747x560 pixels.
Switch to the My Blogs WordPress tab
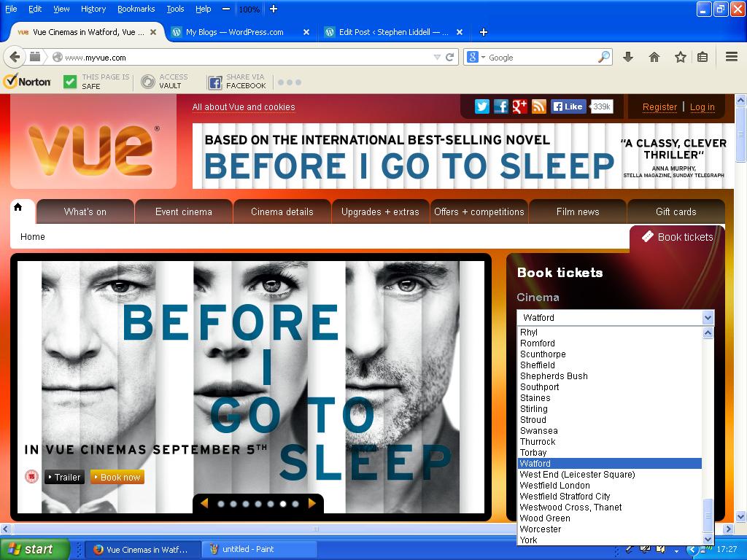(234, 32)
